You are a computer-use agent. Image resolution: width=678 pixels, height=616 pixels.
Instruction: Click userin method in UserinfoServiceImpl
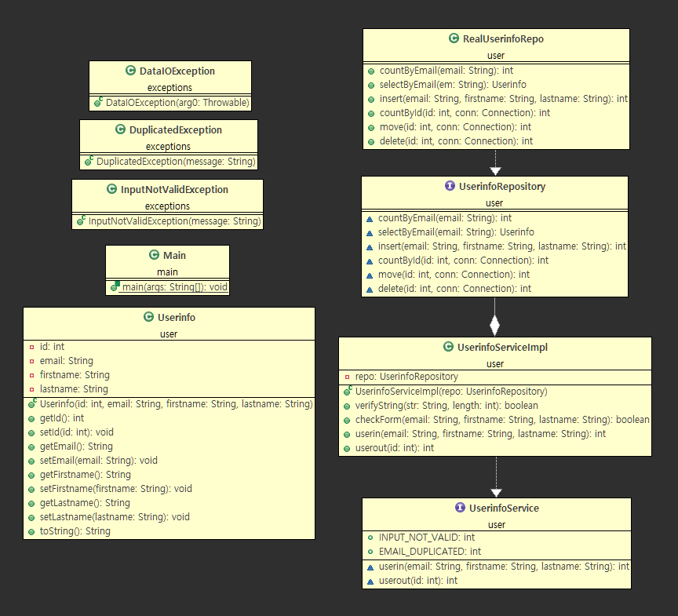coord(480,434)
